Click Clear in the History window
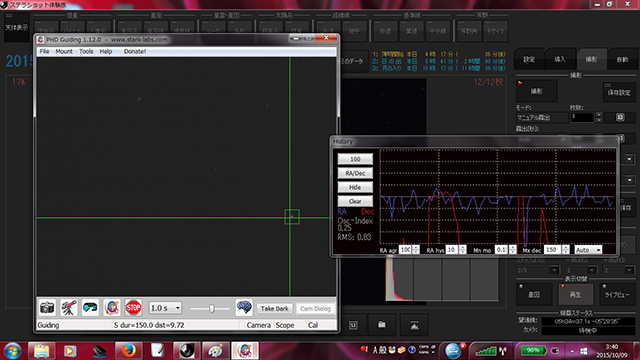Image resolution: width=640 pixels, height=360 pixels. click(x=355, y=201)
